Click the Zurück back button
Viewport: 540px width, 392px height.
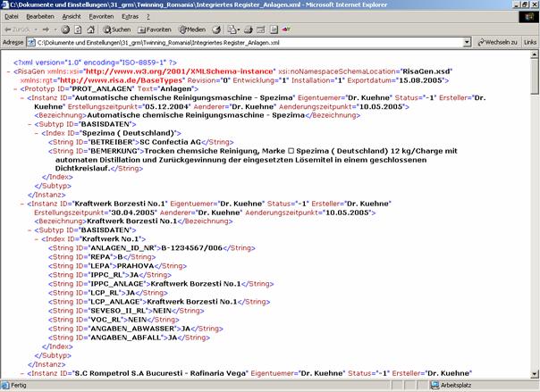(x=18, y=29)
